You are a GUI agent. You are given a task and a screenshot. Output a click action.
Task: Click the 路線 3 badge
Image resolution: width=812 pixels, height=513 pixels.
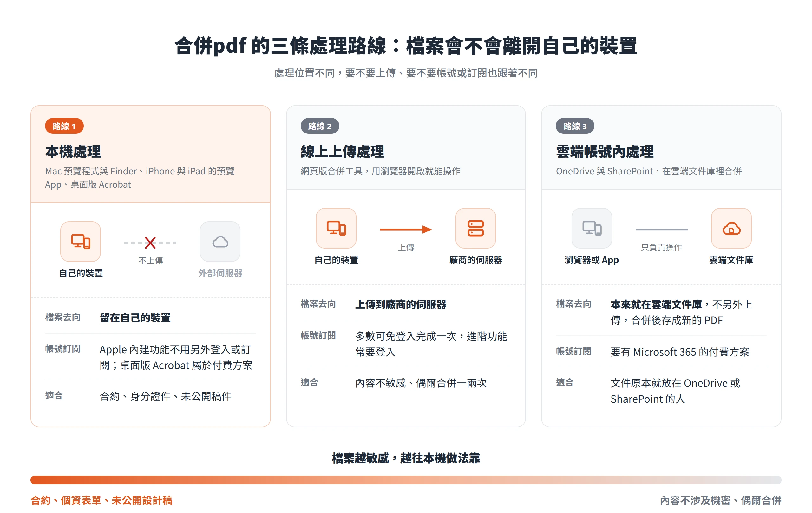[575, 126]
